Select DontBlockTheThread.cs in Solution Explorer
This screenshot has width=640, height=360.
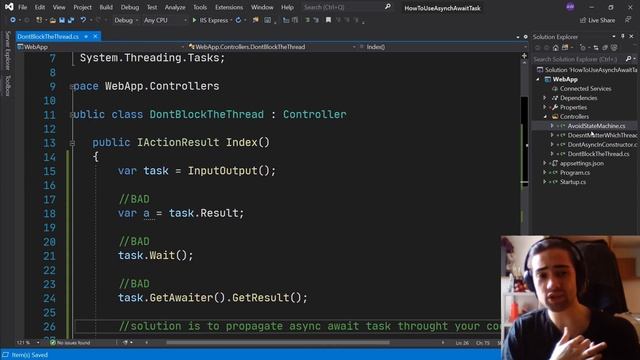598,154
